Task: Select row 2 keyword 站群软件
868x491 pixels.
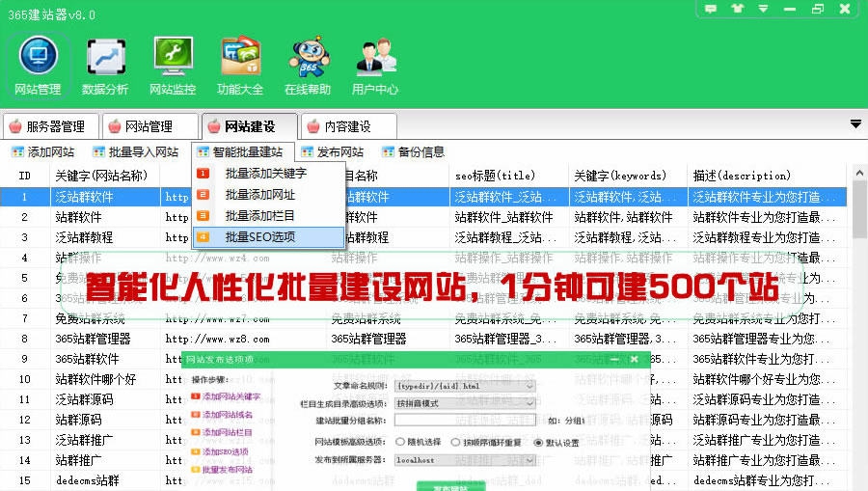Action: [x=79, y=217]
